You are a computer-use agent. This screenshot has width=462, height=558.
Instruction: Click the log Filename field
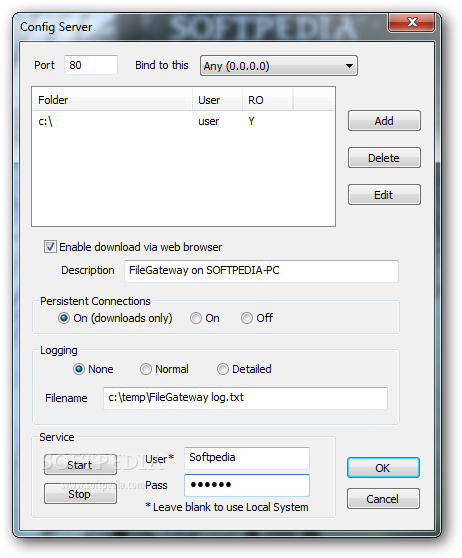(245, 398)
